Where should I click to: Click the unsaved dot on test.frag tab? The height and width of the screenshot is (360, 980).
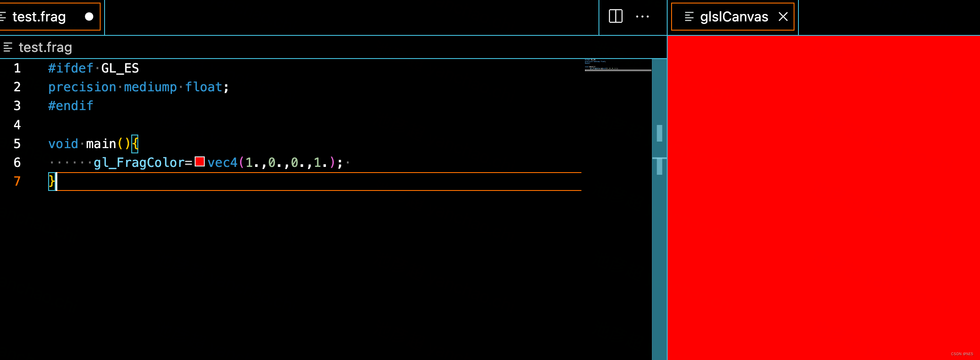[x=89, y=17]
